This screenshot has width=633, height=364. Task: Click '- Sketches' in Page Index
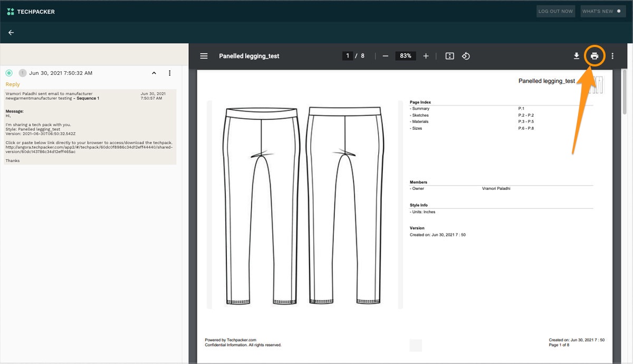click(x=419, y=115)
